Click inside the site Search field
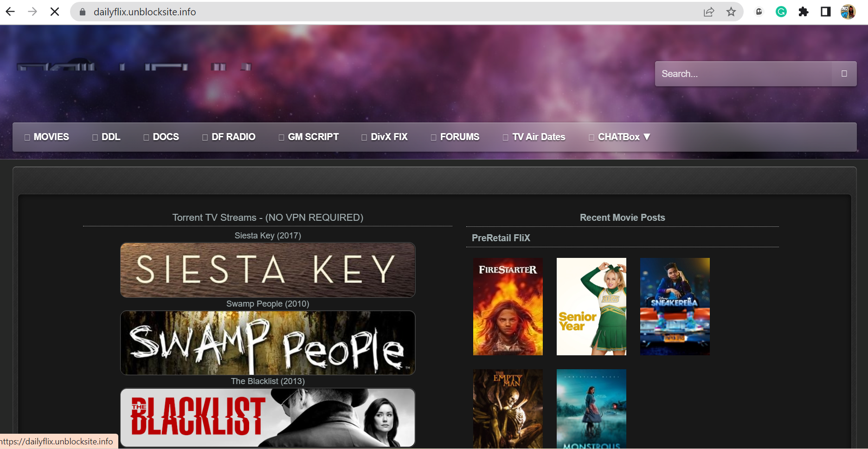 742,74
